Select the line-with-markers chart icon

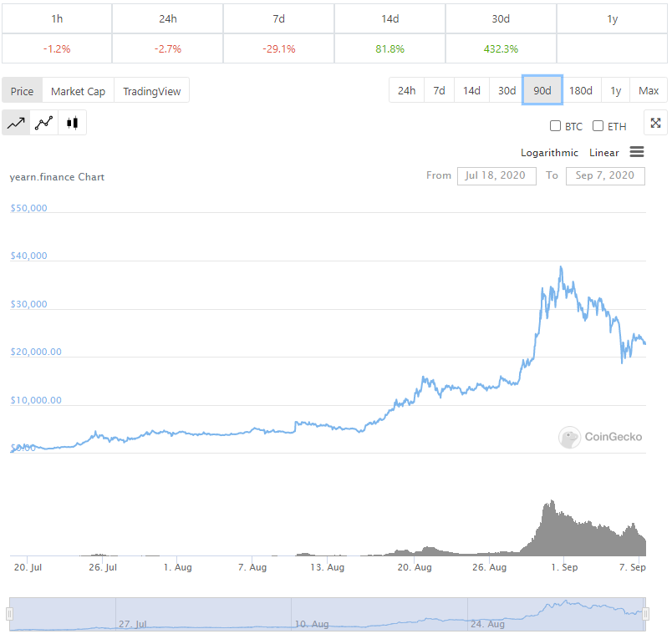[x=44, y=123]
